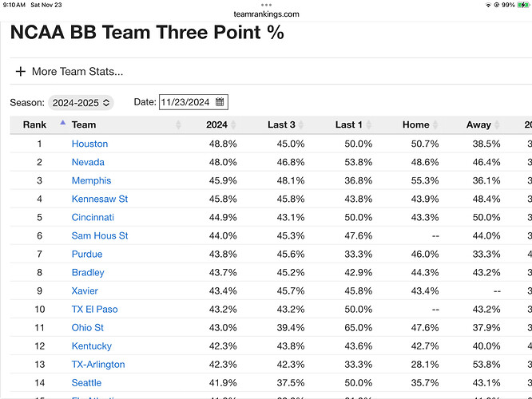The width and height of the screenshot is (532, 399).
Task: Click the date input field 11/23/2024
Action: tap(193, 102)
